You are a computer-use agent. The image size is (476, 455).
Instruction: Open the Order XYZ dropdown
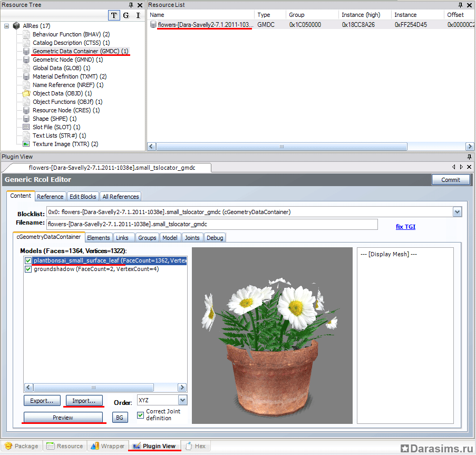[x=182, y=401]
